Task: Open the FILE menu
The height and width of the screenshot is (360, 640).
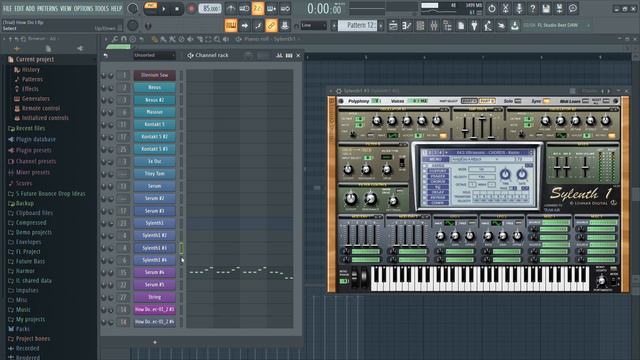Action: pos(7,9)
